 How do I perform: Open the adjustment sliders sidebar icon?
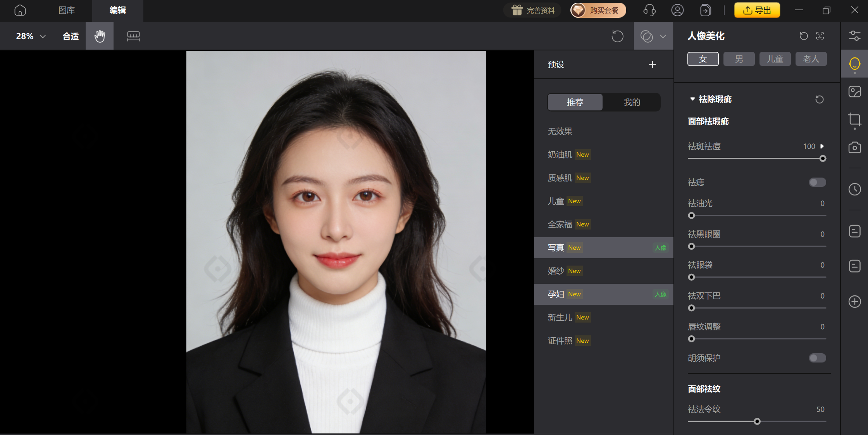[854, 36]
